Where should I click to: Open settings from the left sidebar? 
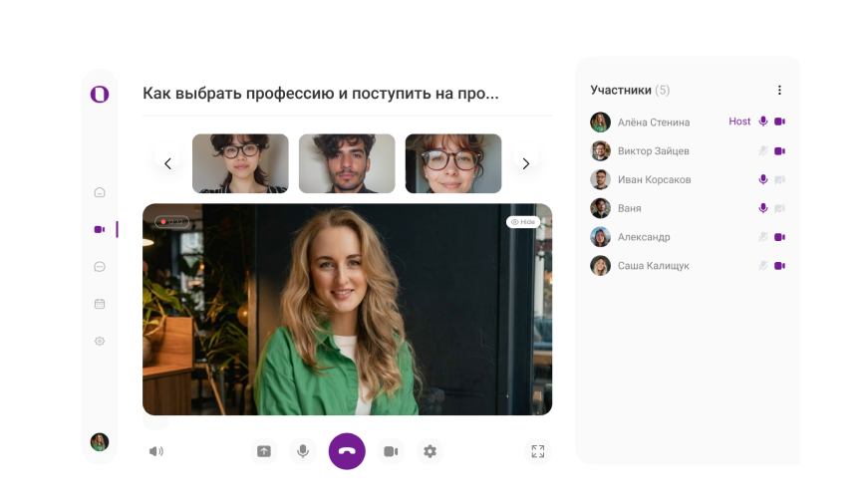[x=100, y=341]
